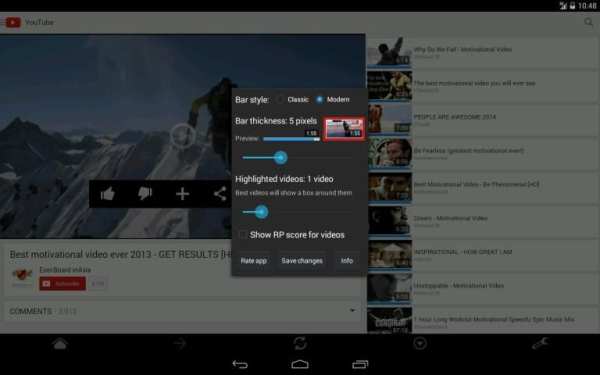Tap the thumbs-up like icon
Viewport: 600px width, 375px height.
tap(108, 194)
